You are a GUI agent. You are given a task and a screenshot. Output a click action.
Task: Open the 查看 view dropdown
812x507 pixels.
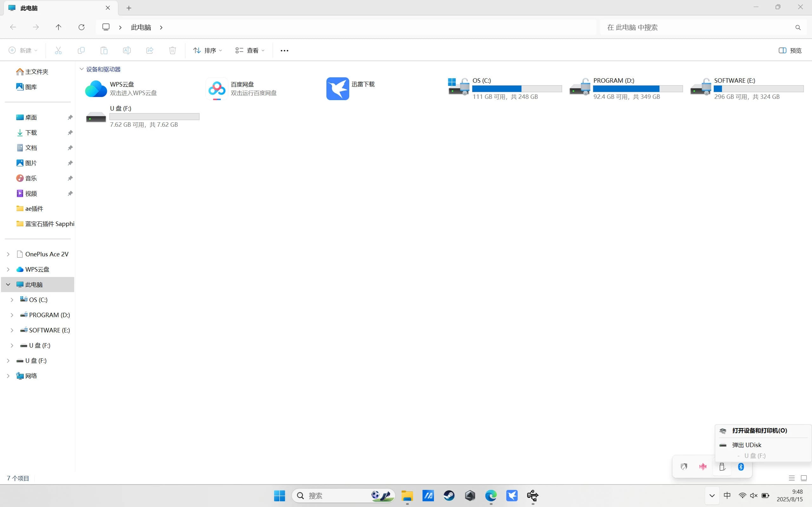click(x=250, y=50)
